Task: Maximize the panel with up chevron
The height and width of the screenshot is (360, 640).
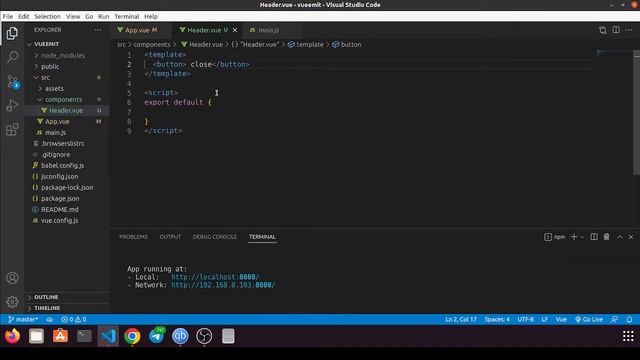Action: click(x=620, y=237)
